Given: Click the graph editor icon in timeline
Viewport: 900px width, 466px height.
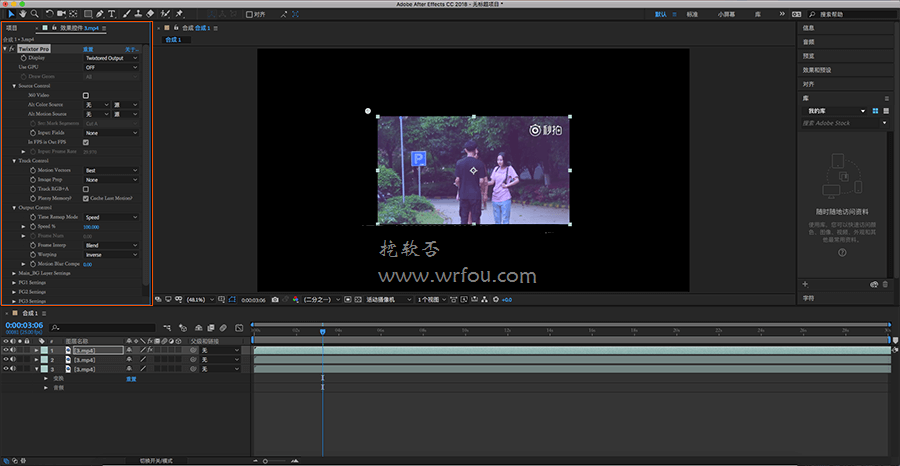Looking at the screenshot, I should (x=239, y=328).
